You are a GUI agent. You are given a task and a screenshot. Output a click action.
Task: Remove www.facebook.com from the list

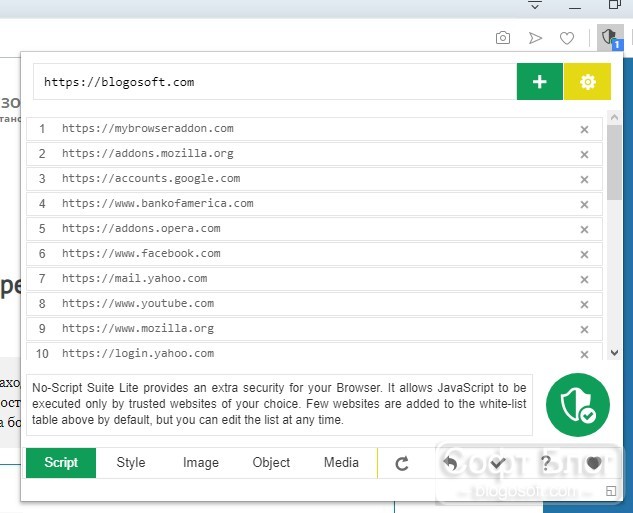pyautogui.click(x=584, y=255)
